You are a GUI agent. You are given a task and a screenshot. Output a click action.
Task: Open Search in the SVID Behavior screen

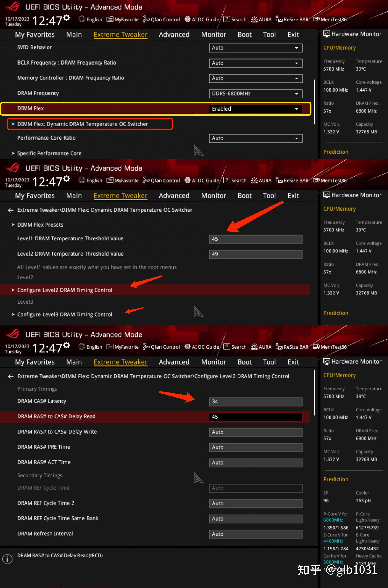tap(235, 19)
